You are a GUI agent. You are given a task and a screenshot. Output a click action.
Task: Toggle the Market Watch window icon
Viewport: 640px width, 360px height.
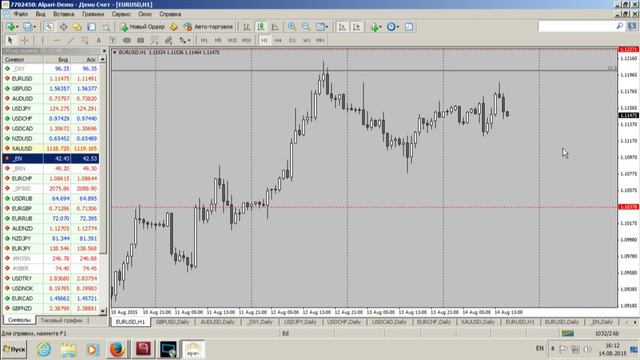[x=49, y=27]
